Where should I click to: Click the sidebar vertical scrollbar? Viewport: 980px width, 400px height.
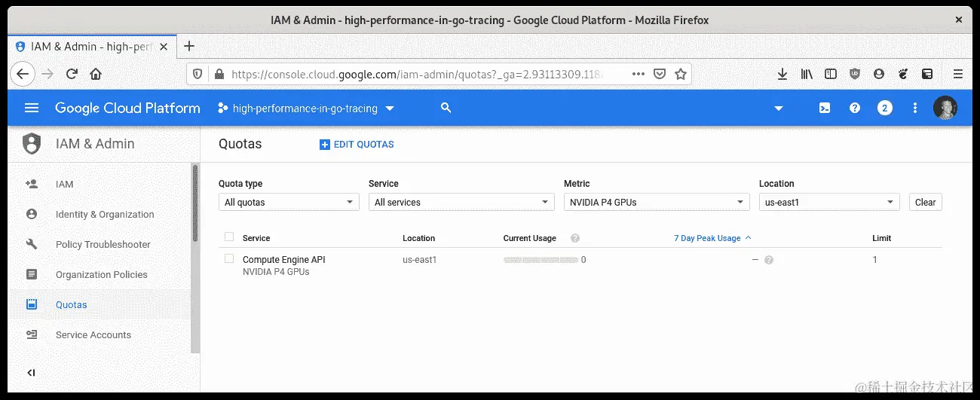195,203
